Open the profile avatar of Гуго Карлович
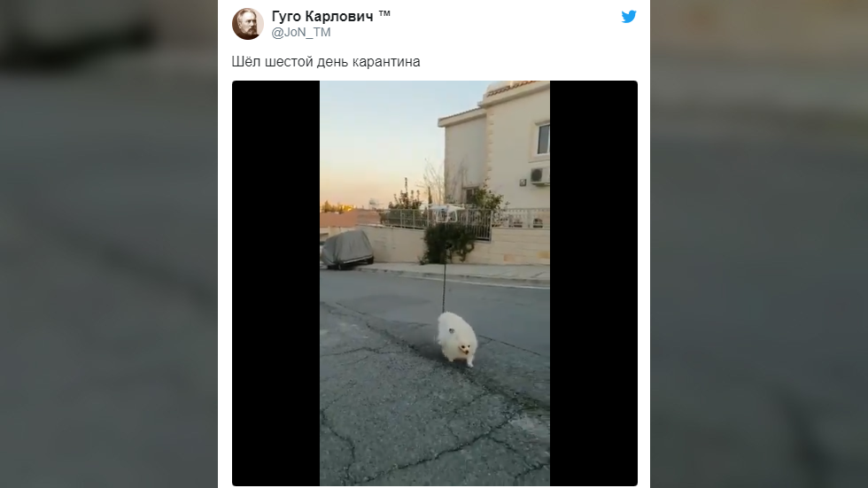The width and height of the screenshot is (868, 488). point(247,24)
